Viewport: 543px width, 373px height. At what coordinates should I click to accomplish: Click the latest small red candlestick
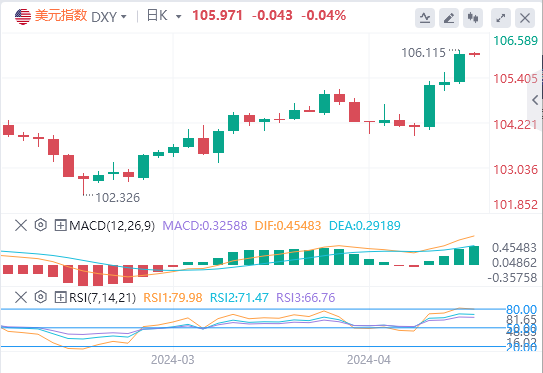click(474, 54)
